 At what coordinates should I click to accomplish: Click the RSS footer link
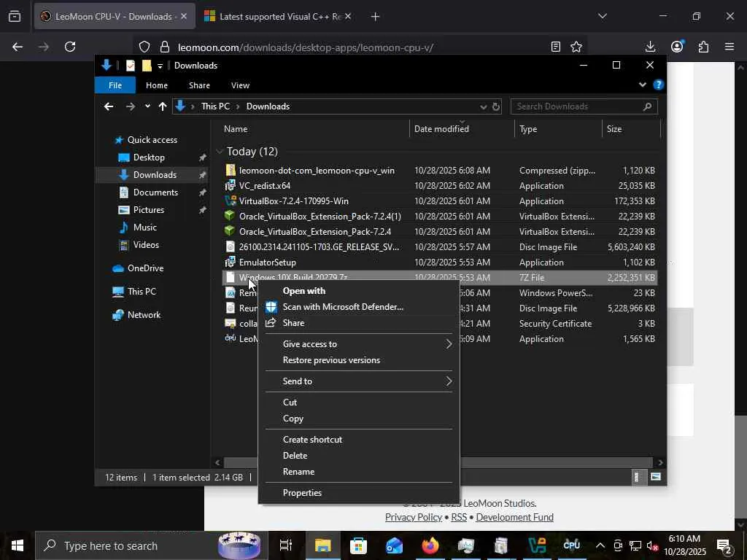coord(459,517)
